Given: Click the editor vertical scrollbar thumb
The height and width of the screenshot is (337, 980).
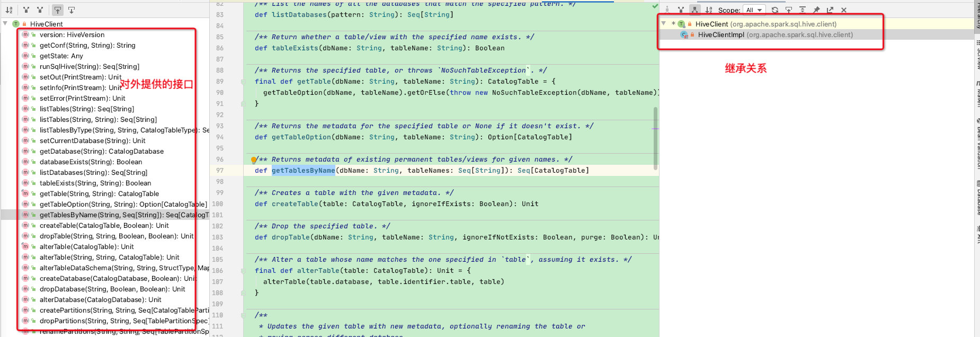Looking at the screenshot, I should click(x=656, y=139).
